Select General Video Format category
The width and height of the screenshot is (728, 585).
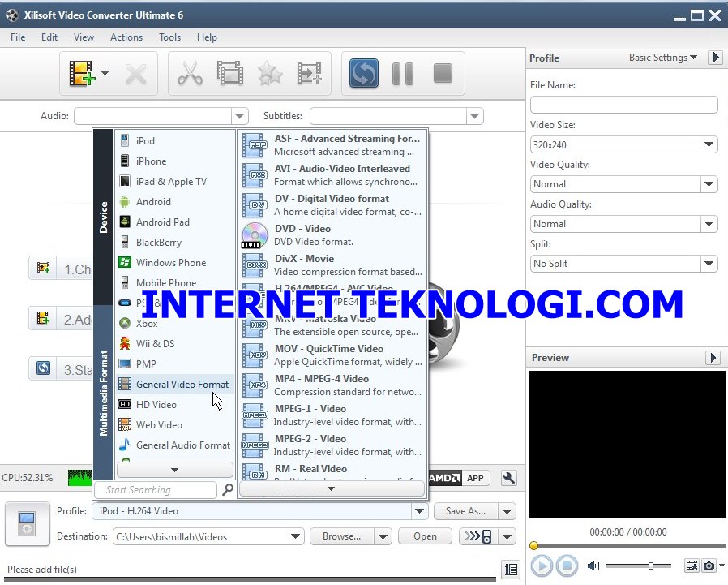(x=174, y=385)
